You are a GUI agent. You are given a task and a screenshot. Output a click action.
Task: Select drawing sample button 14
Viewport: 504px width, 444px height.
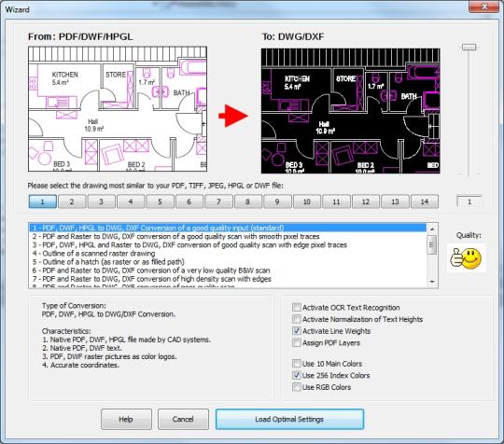(x=425, y=201)
